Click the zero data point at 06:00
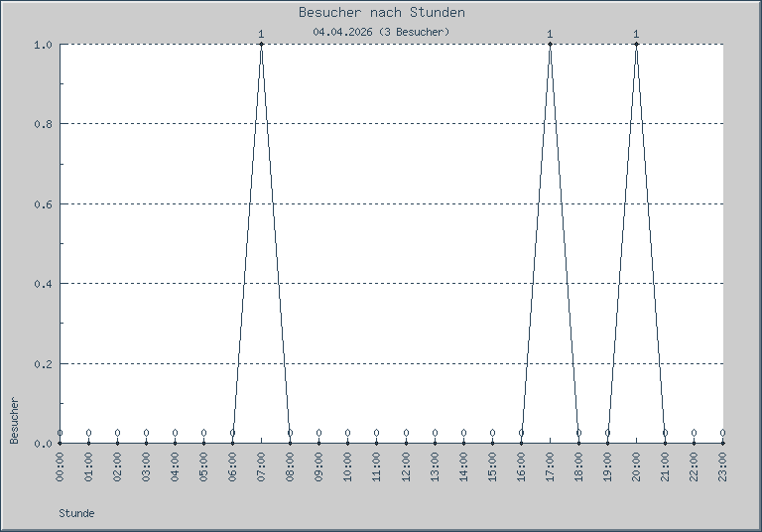Screen dimensions: 762x532 pos(232,443)
